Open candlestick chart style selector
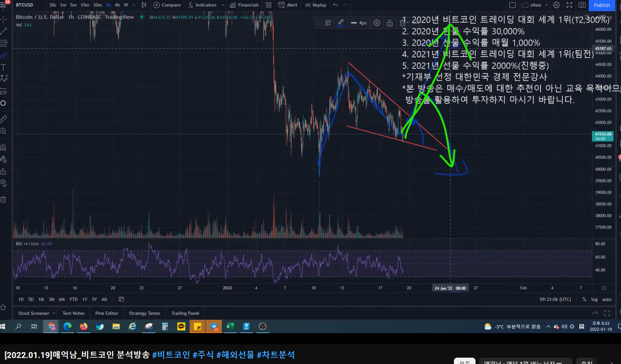The height and width of the screenshot is (364, 621). [144, 5]
